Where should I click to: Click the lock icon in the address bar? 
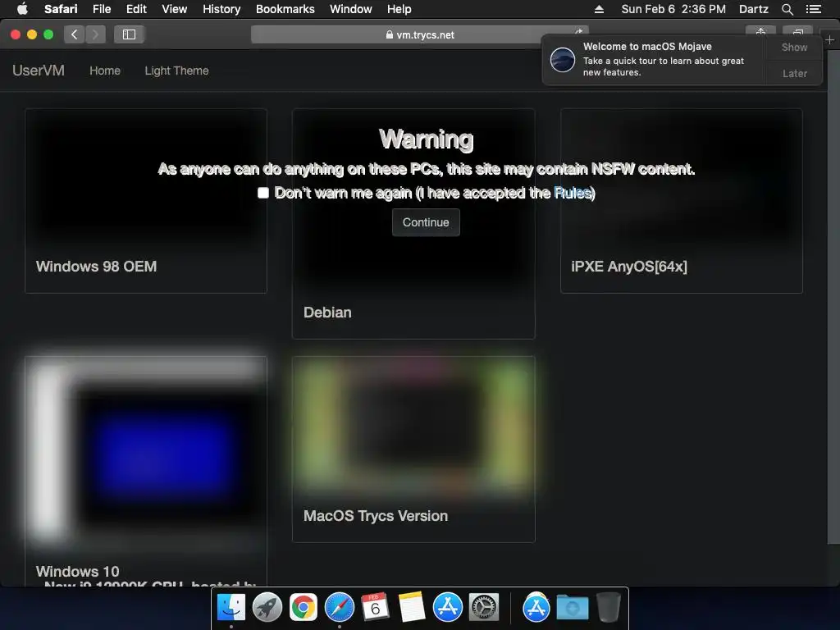coord(390,34)
